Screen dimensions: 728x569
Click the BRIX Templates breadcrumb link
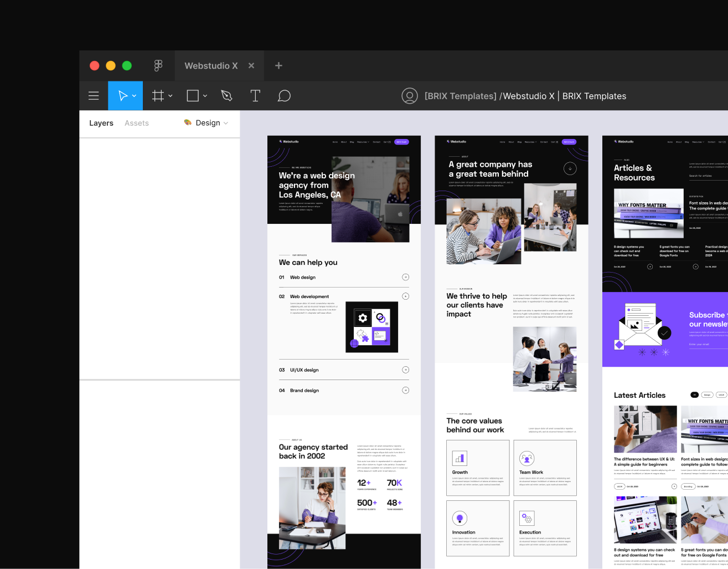[460, 96]
